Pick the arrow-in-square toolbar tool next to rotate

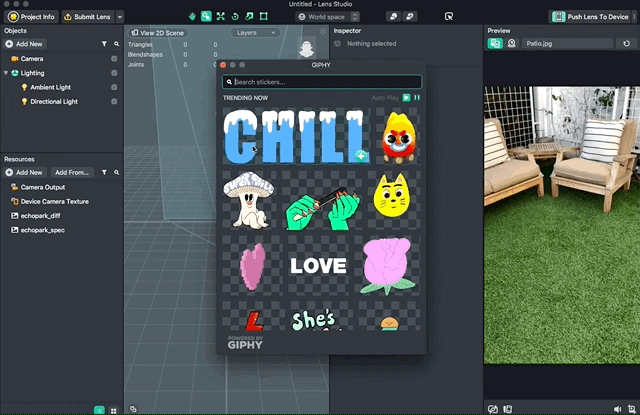249,16
